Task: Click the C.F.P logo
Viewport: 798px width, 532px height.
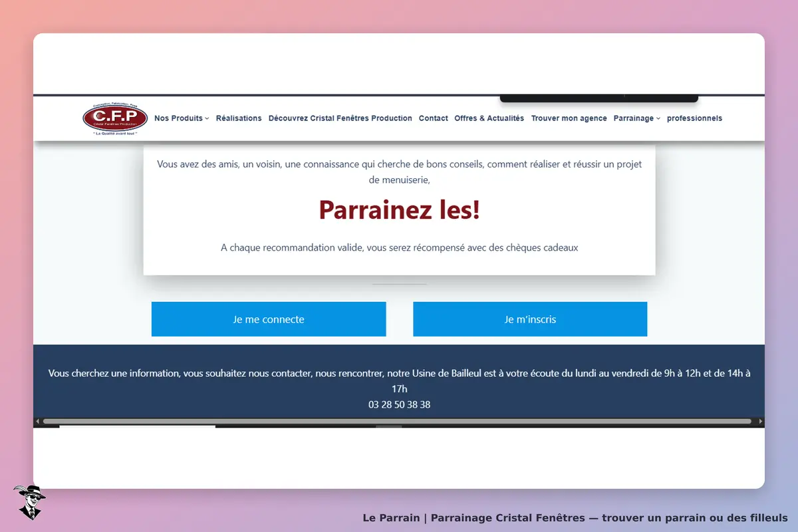Action: coord(115,118)
